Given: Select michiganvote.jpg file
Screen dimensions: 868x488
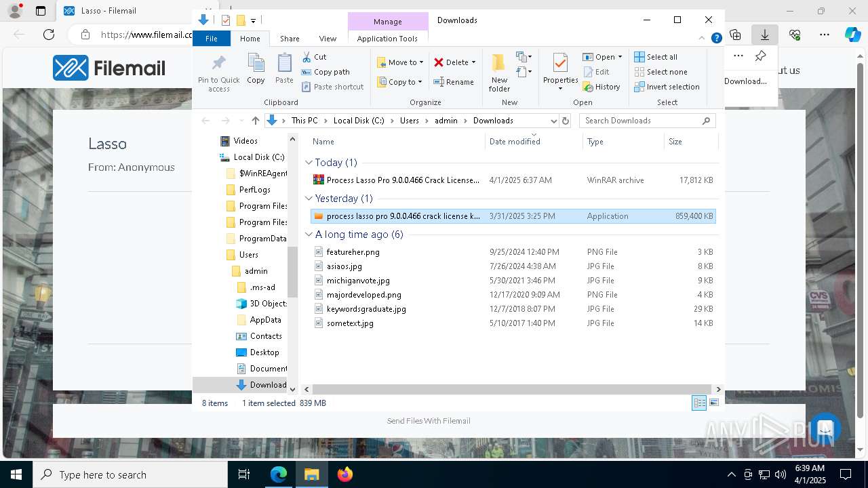Looking at the screenshot, I should pyautogui.click(x=513, y=281).
